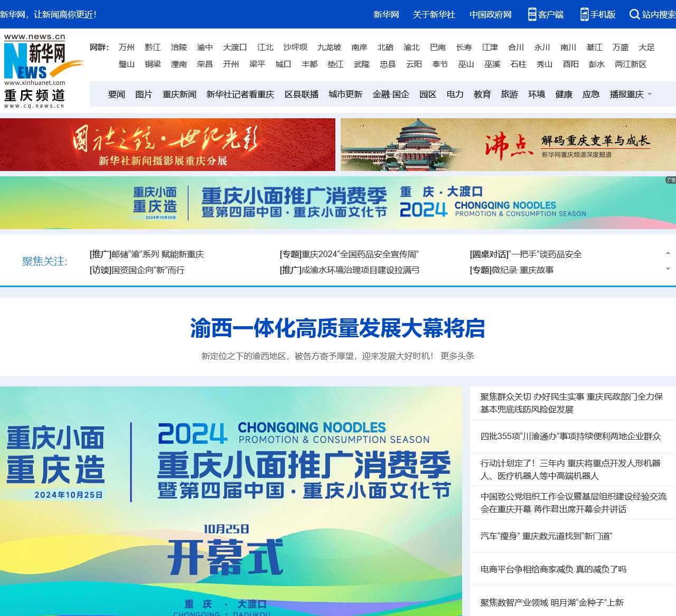Open 关于新华社 link
This screenshot has width=676, height=616.
[434, 15]
